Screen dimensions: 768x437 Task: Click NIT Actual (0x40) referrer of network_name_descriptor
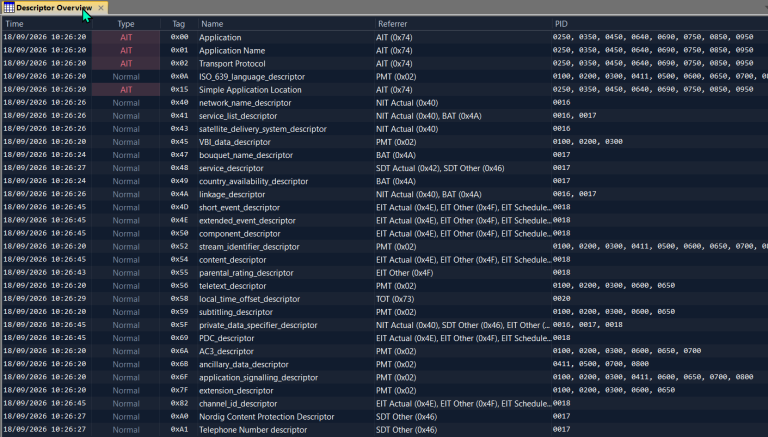click(x=407, y=103)
